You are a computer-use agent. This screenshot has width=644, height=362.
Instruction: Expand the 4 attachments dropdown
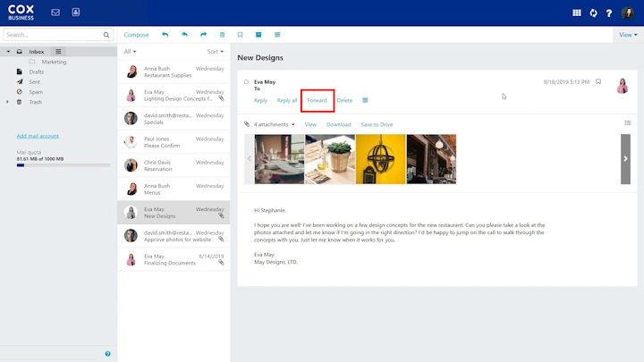(274, 124)
